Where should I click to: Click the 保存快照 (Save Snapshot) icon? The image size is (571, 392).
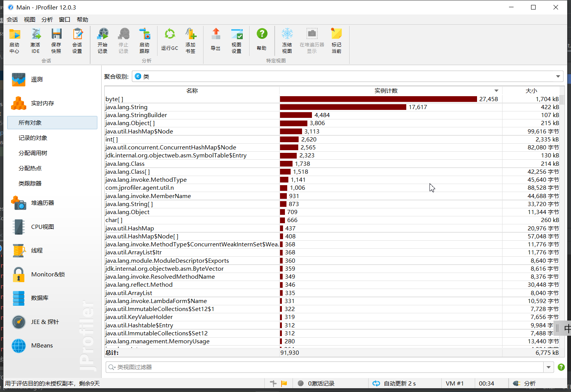tap(56, 40)
